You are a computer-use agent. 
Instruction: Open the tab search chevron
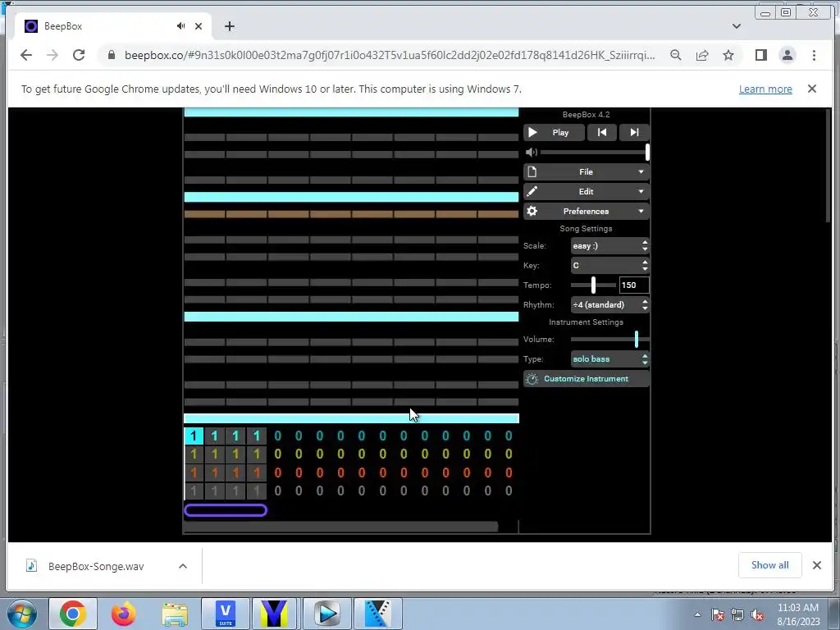[x=737, y=25]
